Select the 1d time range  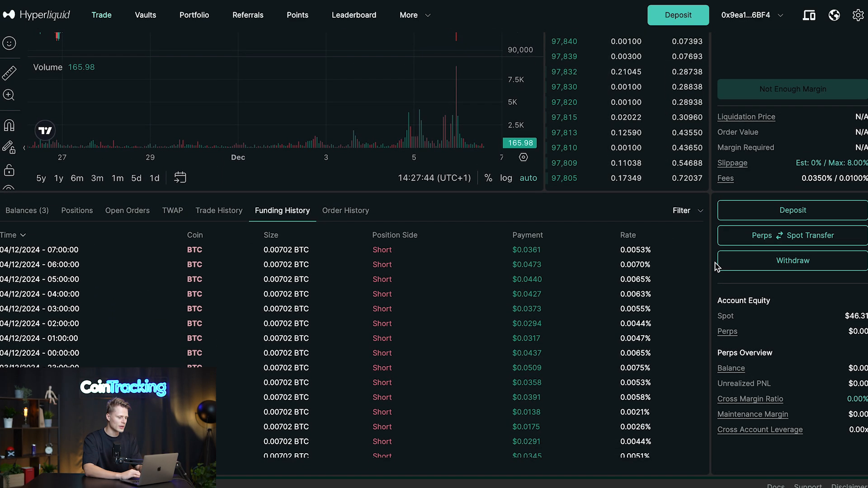(154, 178)
